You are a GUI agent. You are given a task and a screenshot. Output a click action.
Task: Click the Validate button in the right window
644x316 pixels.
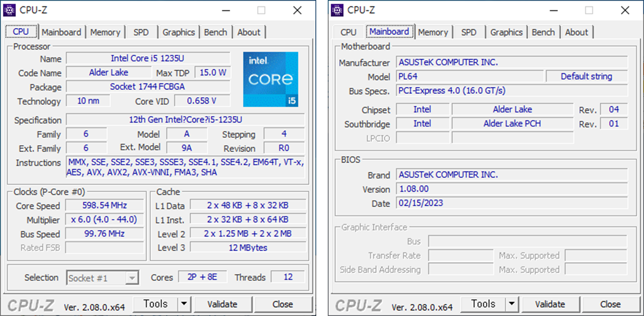pyautogui.click(x=550, y=304)
